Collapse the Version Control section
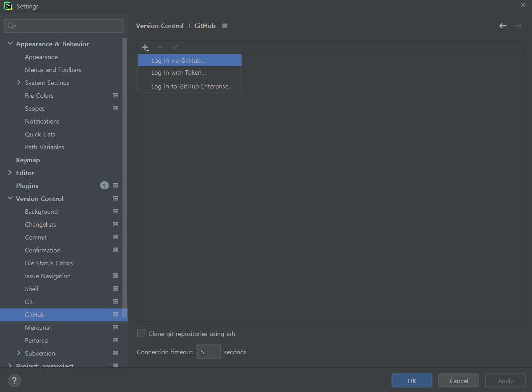Screen dimensions: 532x392 pyautogui.click(x=10, y=198)
